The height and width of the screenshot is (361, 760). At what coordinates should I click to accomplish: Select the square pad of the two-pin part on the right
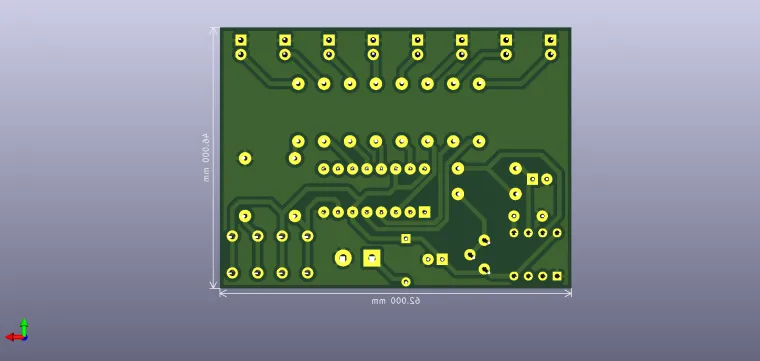[x=532, y=179]
